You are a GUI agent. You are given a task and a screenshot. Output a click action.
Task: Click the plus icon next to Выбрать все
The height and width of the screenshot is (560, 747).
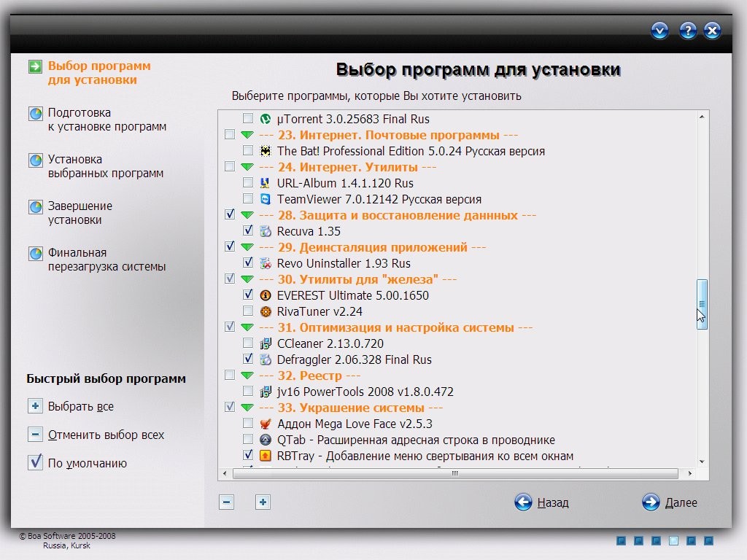(x=35, y=406)
